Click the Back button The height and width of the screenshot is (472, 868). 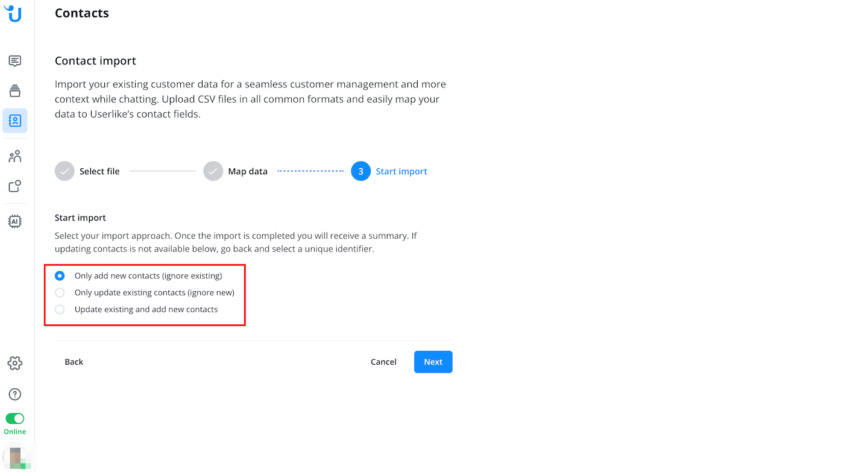(x=74, y=362)
